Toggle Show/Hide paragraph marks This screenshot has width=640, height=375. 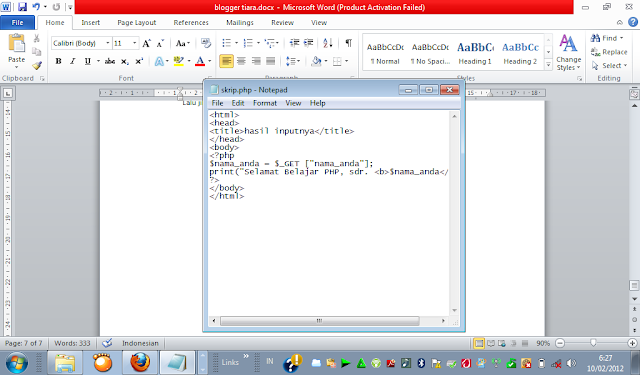pos(349,43)
